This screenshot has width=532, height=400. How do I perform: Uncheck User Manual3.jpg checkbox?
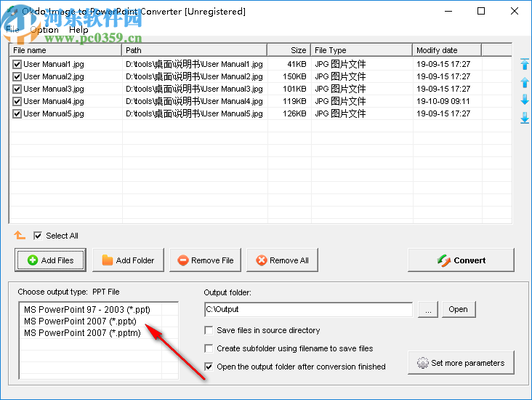(x=17, y=89)
